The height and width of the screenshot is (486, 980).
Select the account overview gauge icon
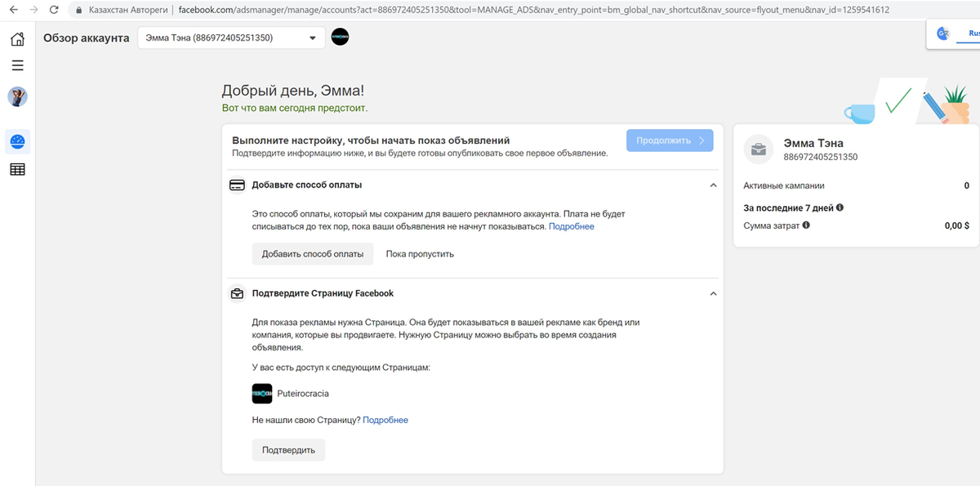[x=17, y=141]
